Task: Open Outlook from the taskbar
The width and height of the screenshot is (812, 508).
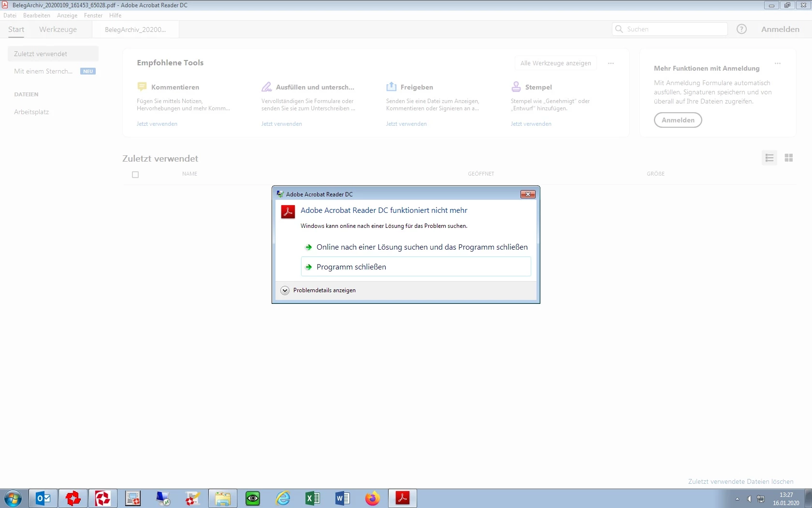Action: click(x=43, y=498)
